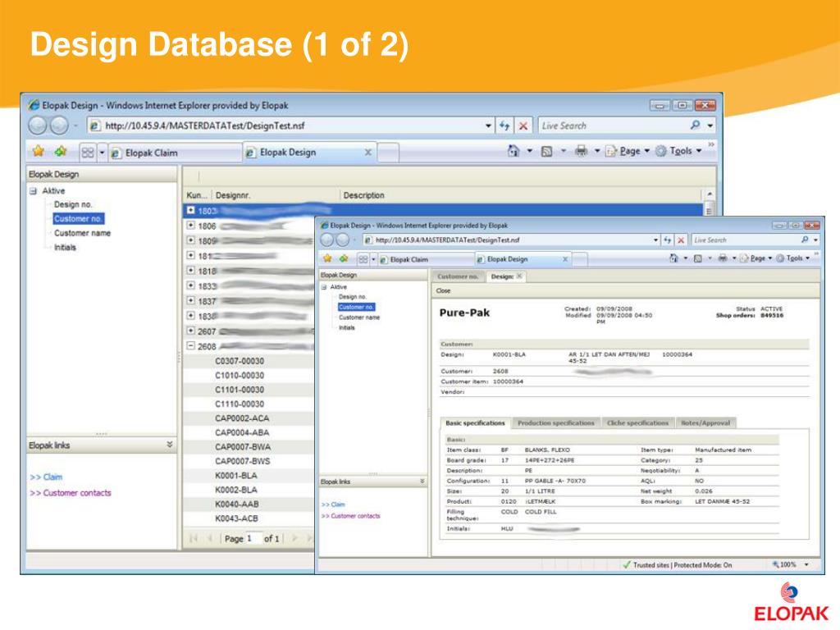840x630 pixels.
Task: Select the Basic specifications tab
Action: (x=475, y=422)
